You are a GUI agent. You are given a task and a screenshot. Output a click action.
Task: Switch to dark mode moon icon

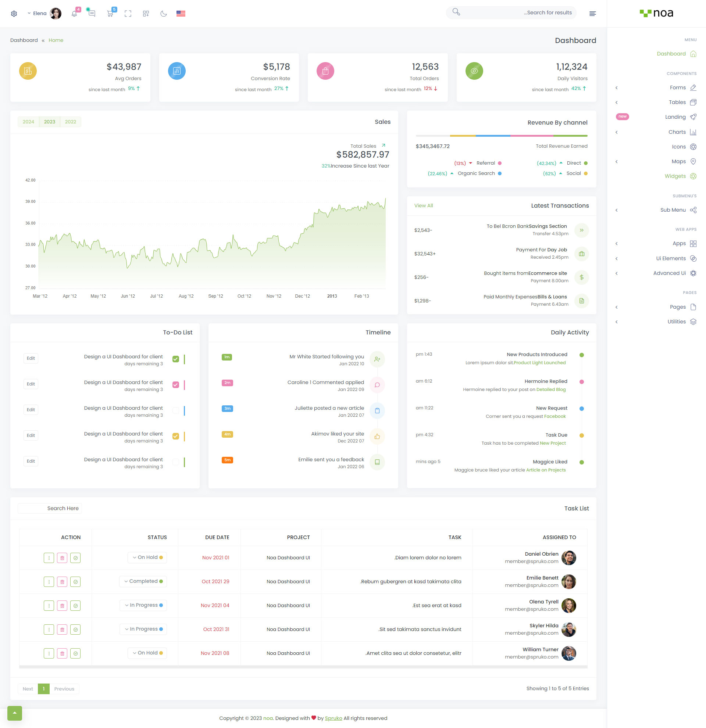click(164, 14)
